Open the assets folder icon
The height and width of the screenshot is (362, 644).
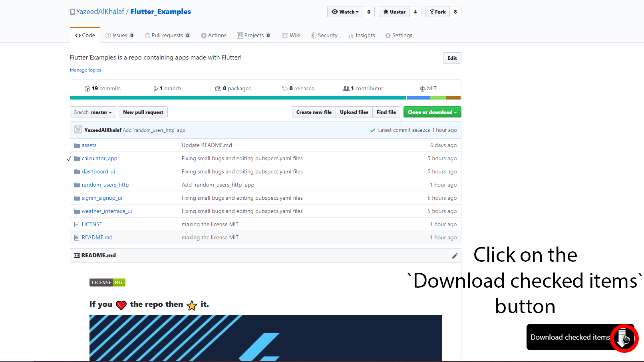click(x=77, y=145)
